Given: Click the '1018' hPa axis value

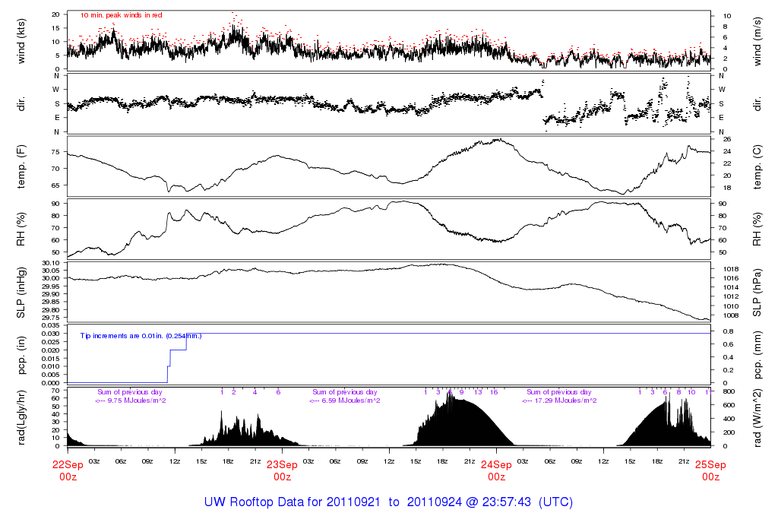Looking at the screenshot, I should 731,269.
